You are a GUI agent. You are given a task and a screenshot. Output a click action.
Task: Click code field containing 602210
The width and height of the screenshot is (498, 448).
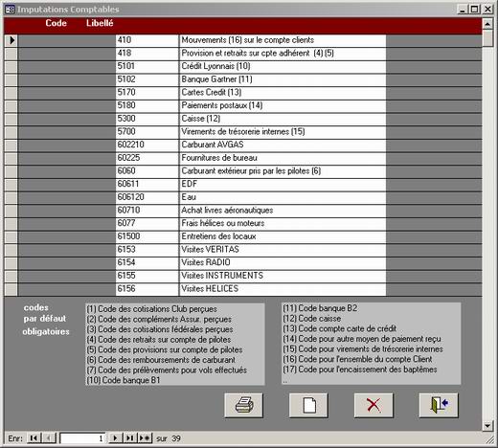[147, 145]
